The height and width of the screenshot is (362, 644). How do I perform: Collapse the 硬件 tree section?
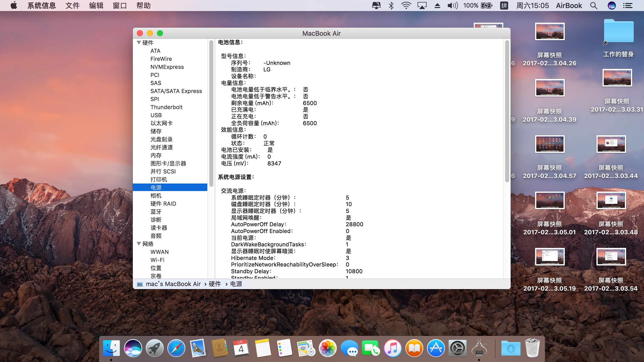coord(139,42)
